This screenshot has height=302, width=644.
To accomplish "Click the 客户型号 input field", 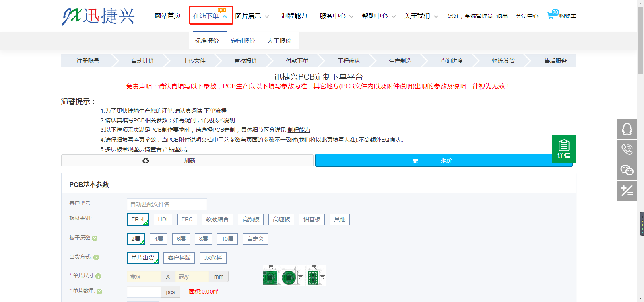I will (167, 204).
